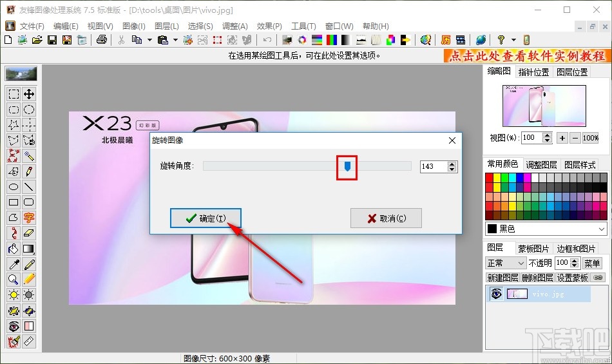
Task: Select the rounded rectangle shape tool
Action: click(29, 202)
